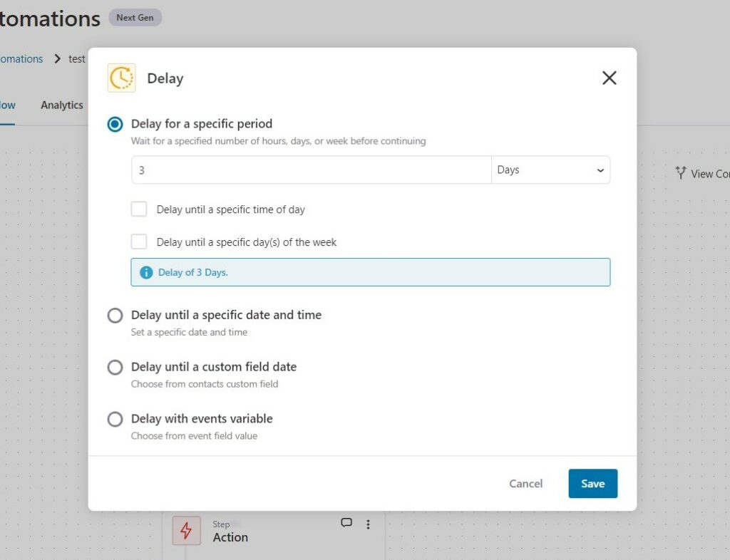Click the 'test' breadcrumb text
This screenshot has height=560, width=730.
coord(77,59)
